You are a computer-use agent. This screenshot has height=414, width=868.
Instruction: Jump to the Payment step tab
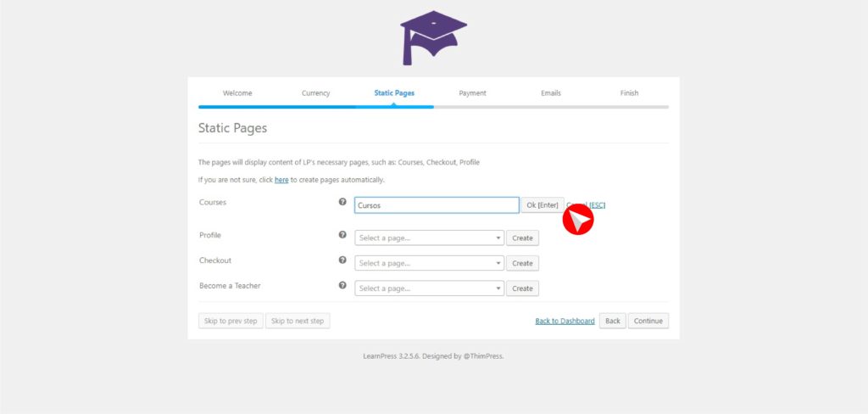(x=472, y=93)
